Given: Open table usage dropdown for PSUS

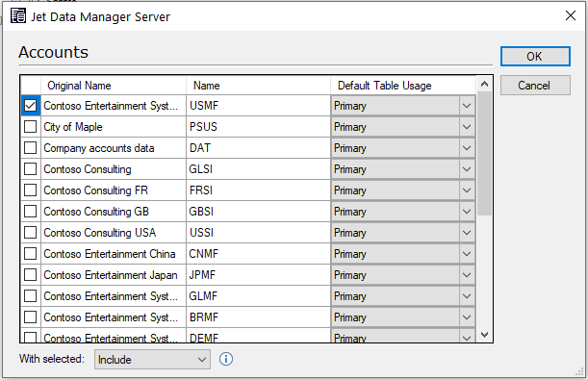Looking at the screenshot, I should coord(467,127).
